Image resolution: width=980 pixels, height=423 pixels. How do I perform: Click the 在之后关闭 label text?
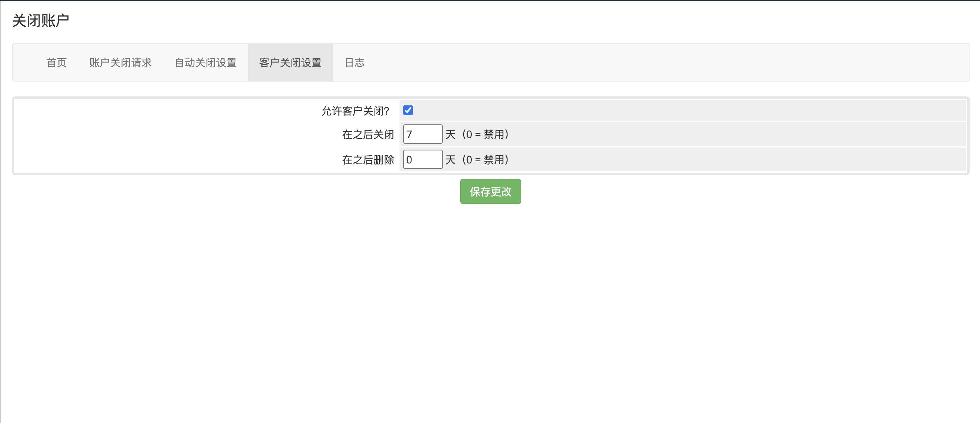[x=367, y=134]
